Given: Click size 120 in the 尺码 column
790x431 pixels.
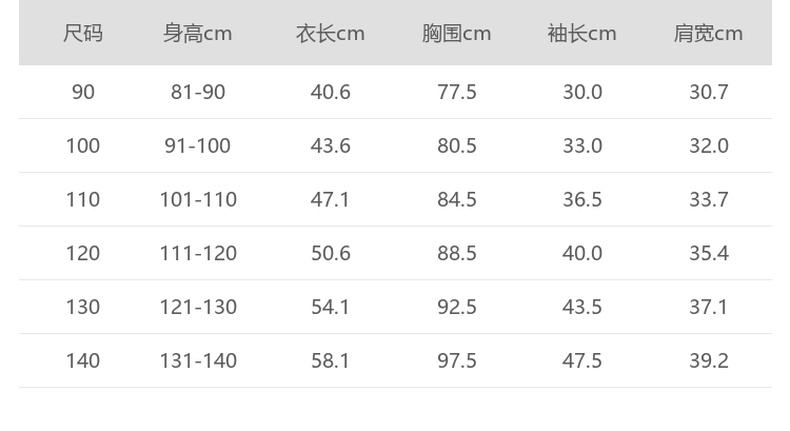Looking at the screenshot, I should tap(83, 253).
